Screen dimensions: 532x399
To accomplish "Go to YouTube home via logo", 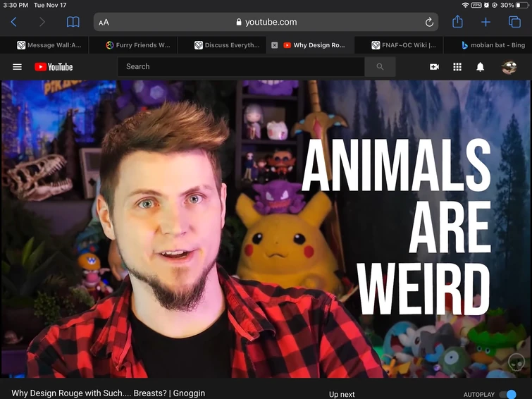I will pos(54,67).
